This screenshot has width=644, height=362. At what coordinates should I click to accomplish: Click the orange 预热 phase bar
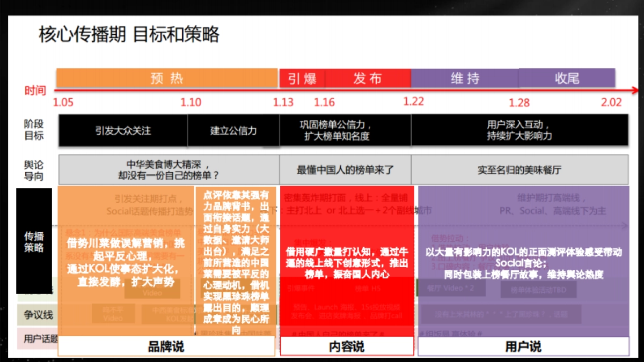166,78
